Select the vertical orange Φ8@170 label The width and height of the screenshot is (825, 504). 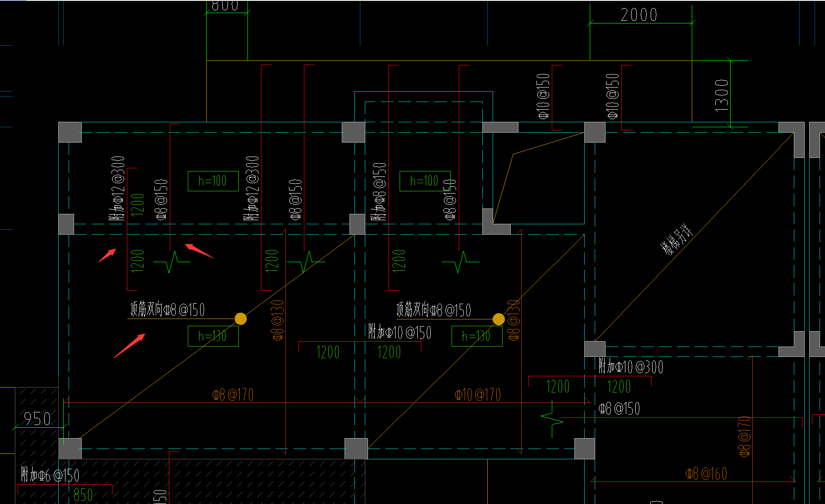744,436
